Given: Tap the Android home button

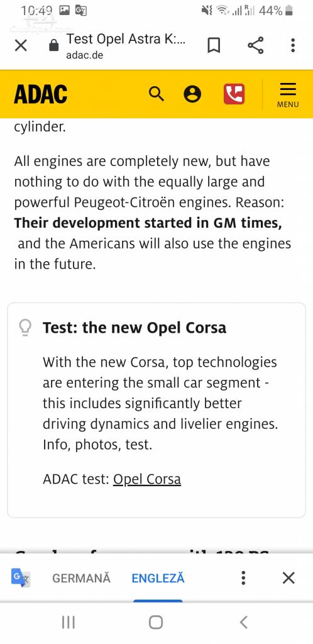Looking at the screenshot, I should [156, 622].
